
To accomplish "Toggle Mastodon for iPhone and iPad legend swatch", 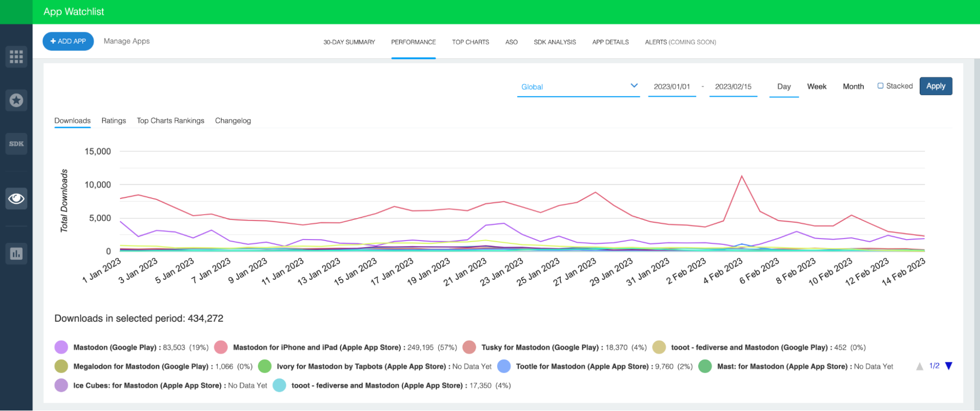I will point(221,347).
